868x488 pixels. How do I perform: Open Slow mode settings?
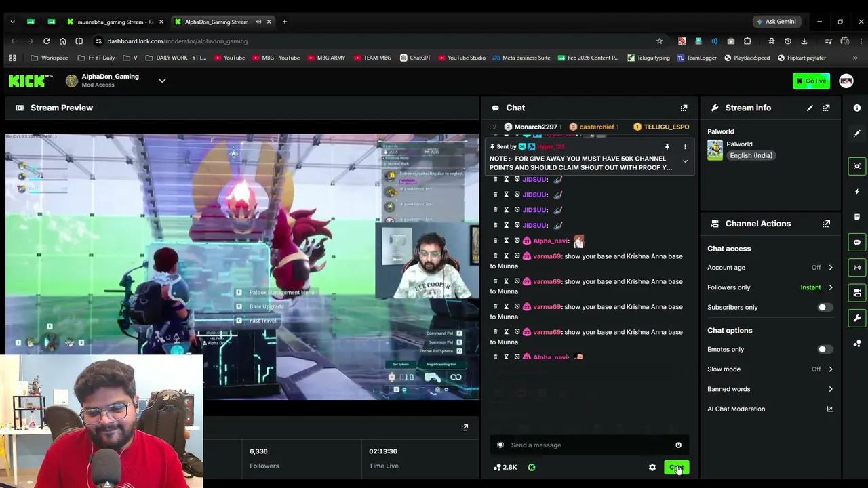(770, 369)
